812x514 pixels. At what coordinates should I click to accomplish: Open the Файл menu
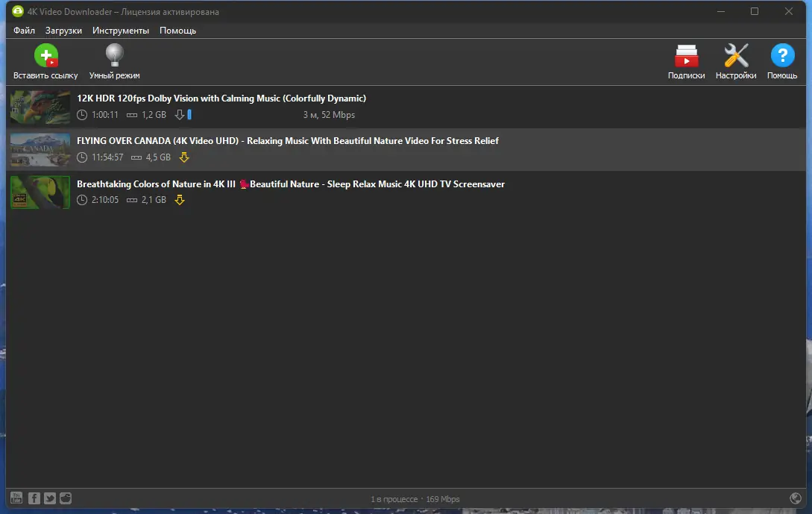click(x=25, y=31)
